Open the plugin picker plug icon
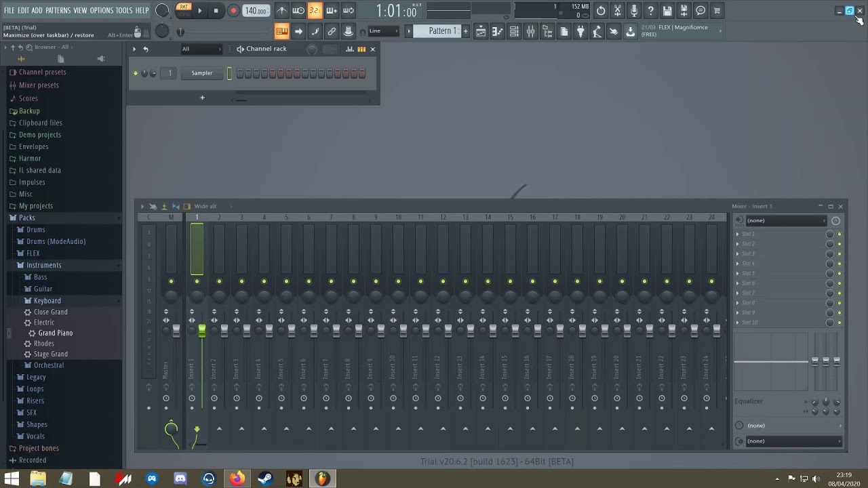This screenshot has width=868, height=488. click(x=580, y=32)
